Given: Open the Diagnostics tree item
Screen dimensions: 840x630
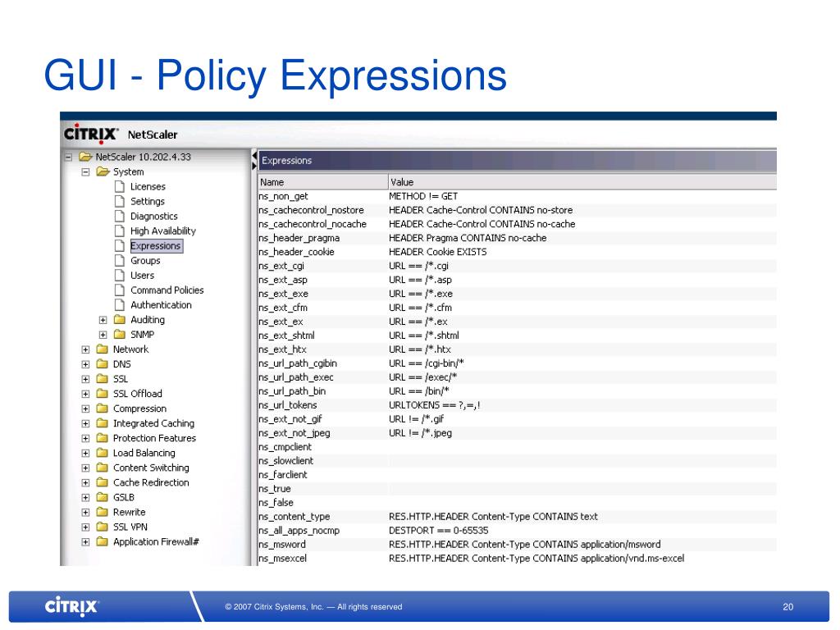Looking at the screenshot, I should [153, 217].
